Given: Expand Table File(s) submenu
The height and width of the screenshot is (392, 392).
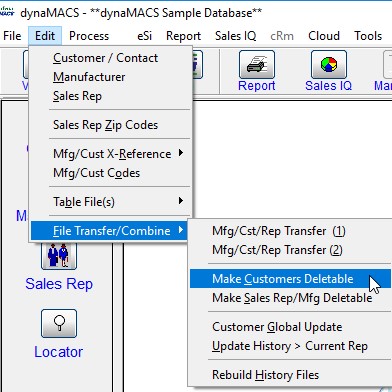Looking at the screenshot, I should (x=111, y=202).
